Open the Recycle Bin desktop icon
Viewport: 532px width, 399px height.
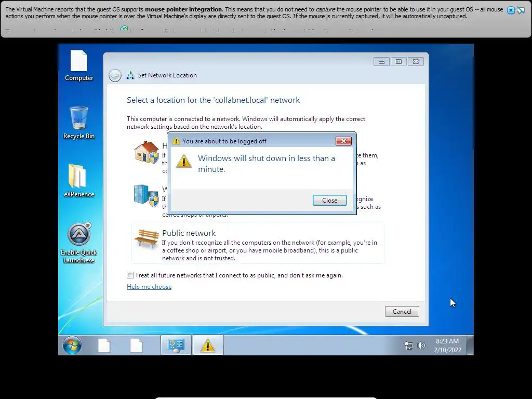[x=79, y=123]
